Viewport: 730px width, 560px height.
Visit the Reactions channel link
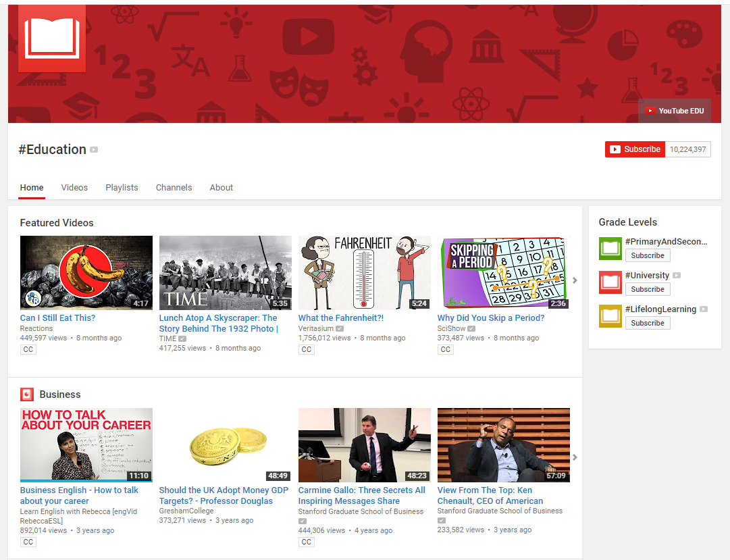tap(36, 328)
